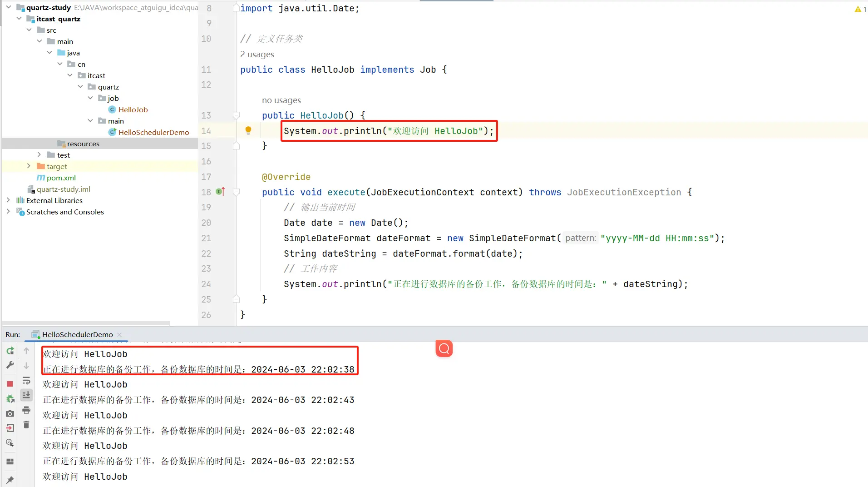Rerun HelloSchedulerDemo with the rerun icon

pyautogui.click(x=10, y=351)
